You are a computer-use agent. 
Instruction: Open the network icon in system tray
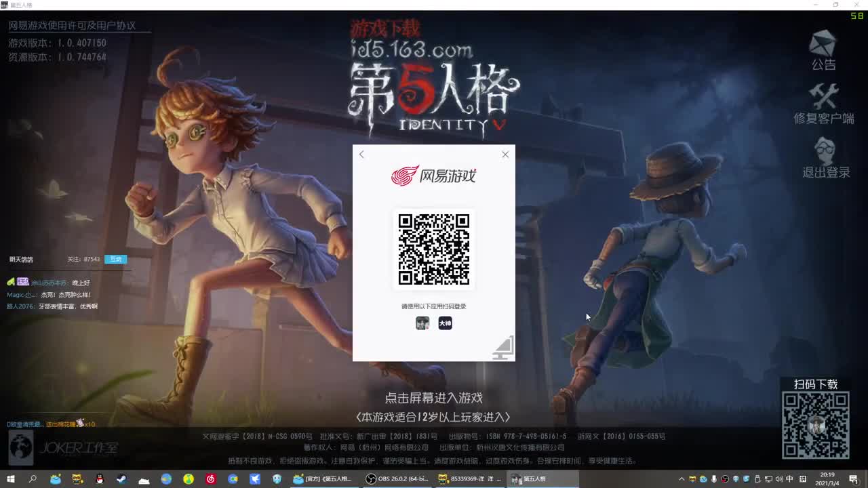pyautogui.click(x=768, y=479)
